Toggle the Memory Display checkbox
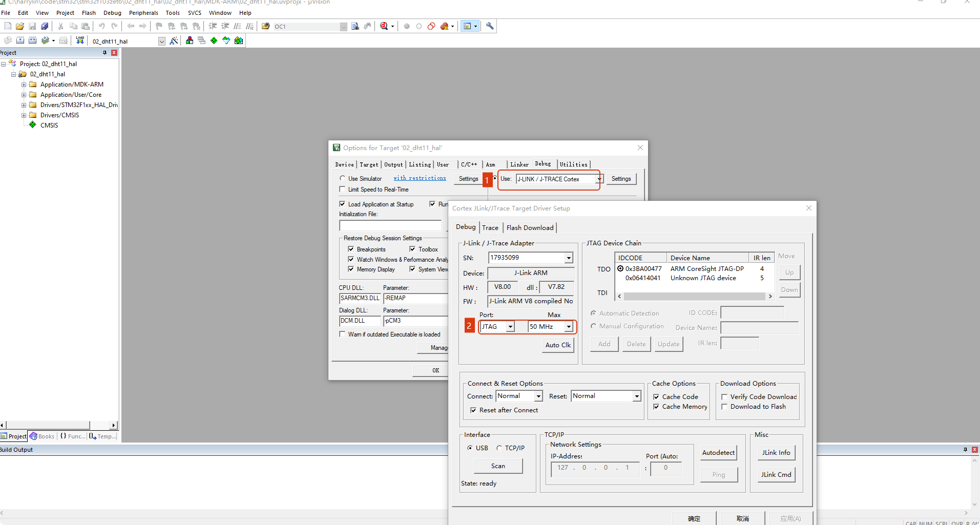This screenshot has height=525, width=980. 351,269
